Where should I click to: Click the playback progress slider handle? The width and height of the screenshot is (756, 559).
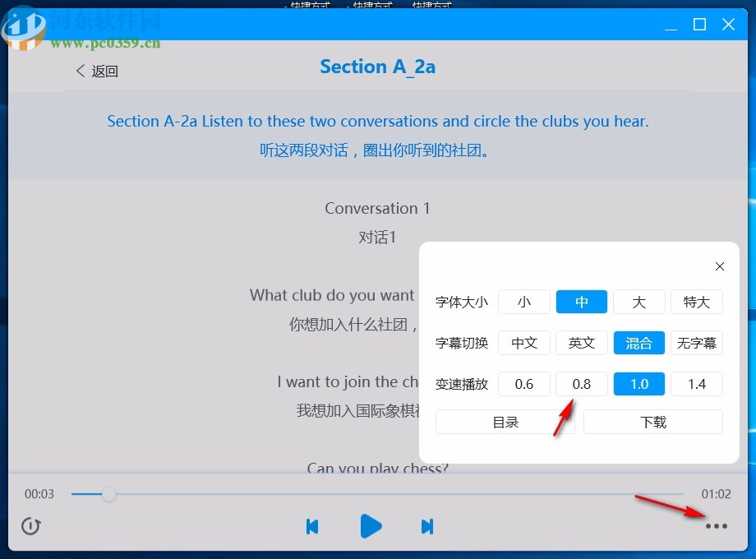(109, 494)
